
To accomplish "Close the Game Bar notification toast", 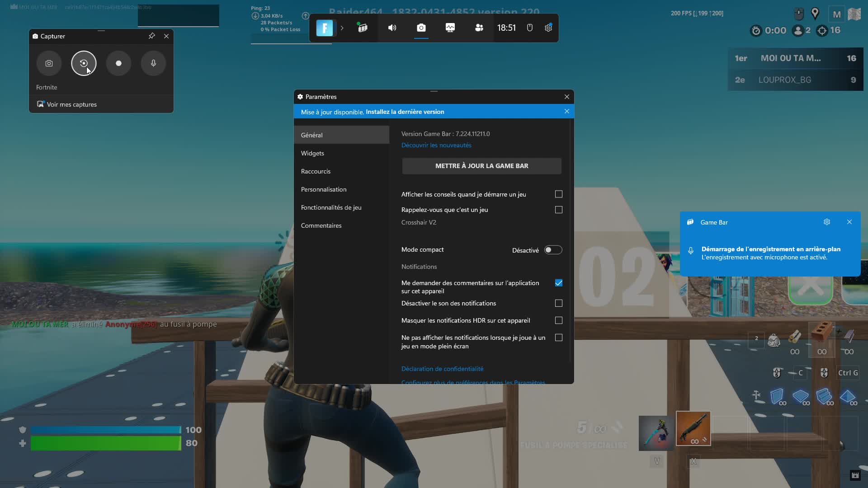I will point(849,222).
